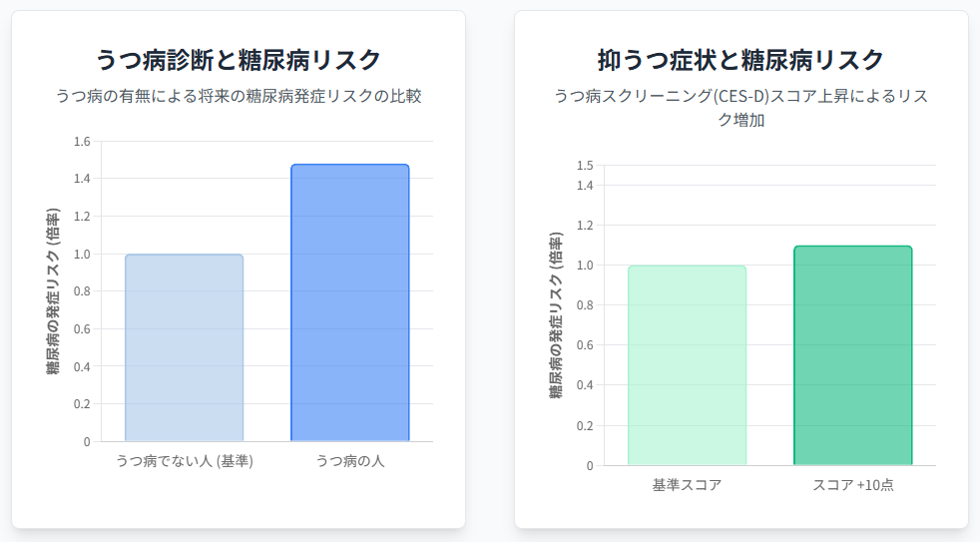Click the 基準スコア x-axis label

point(687,485)
